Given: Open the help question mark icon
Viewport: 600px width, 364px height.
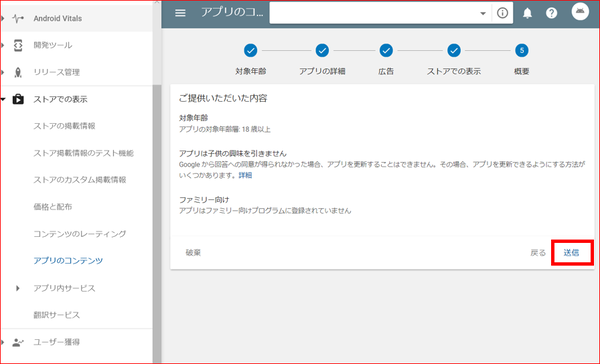Looking at the screenshot, I should 551,13.
